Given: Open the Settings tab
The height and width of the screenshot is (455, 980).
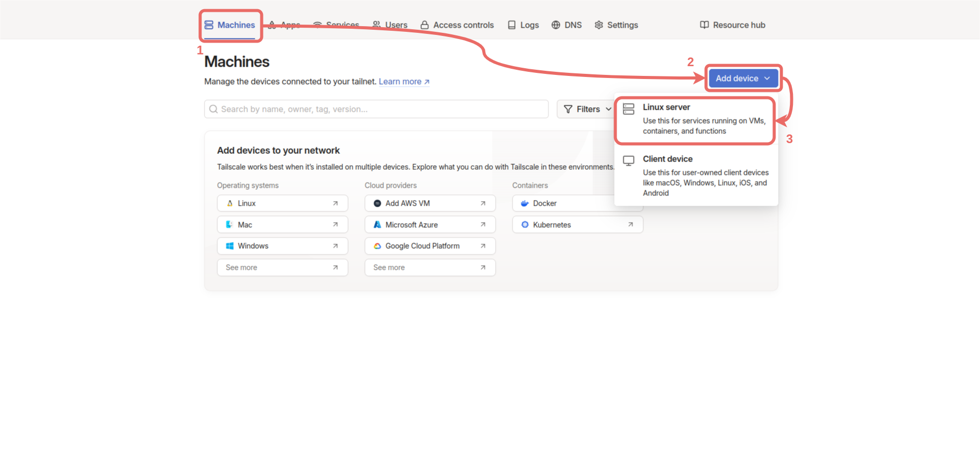Looking at the screenshot, I should (x=617, y=25).
